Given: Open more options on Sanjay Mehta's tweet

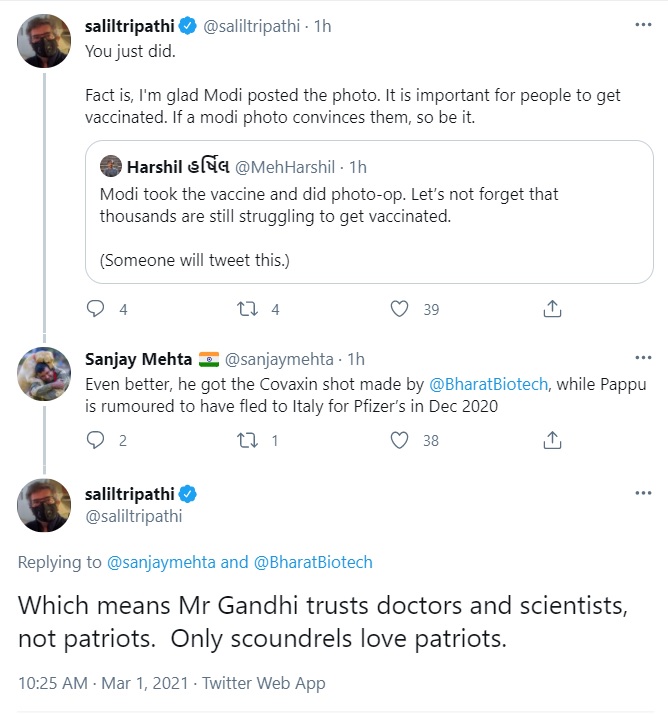Looking at the screenshot, I should (x=643, y=358).
